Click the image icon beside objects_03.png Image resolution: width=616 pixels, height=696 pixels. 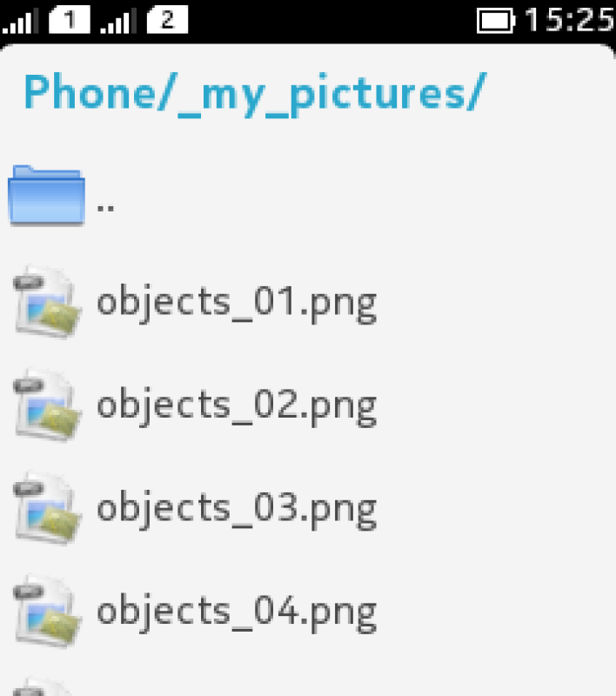coord(47,507)
